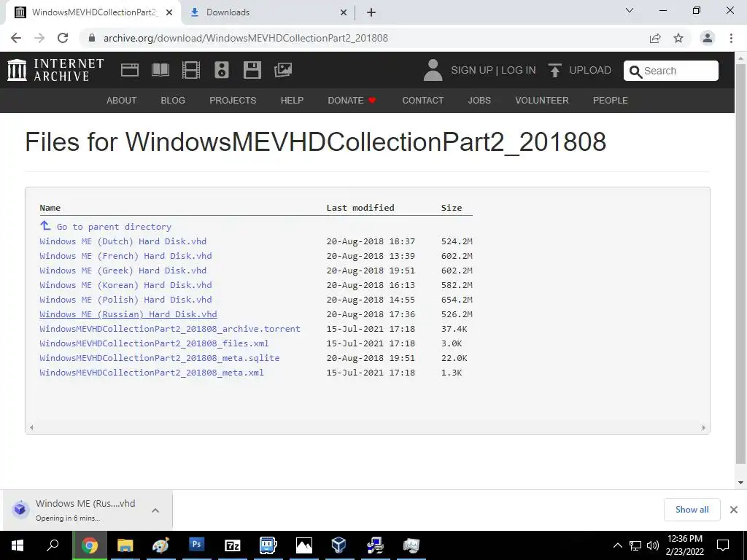Click the SIGN UP link

[x=472, y=71]
